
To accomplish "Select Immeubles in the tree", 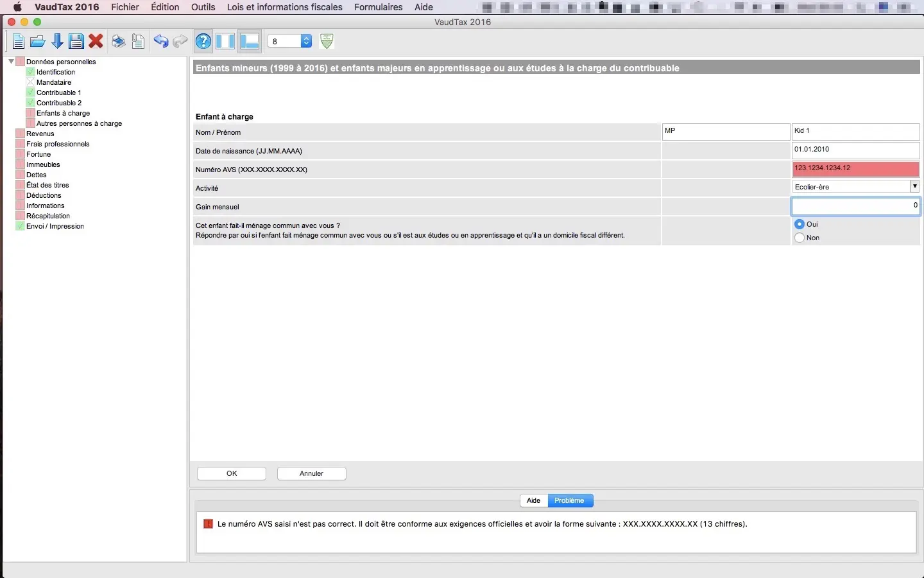I will [x=43, y=164].
